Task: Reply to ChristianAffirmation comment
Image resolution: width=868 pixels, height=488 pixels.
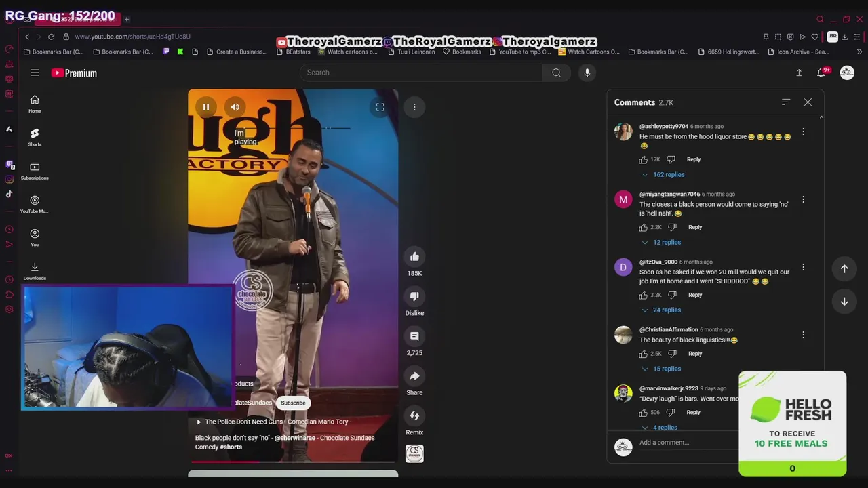Action: (x=695, y=354)
